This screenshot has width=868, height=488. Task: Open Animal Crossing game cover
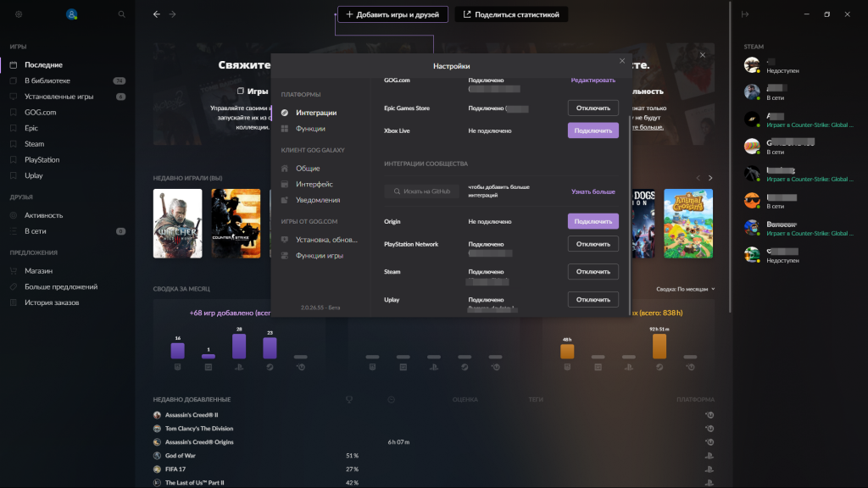(x=688, y=224)
